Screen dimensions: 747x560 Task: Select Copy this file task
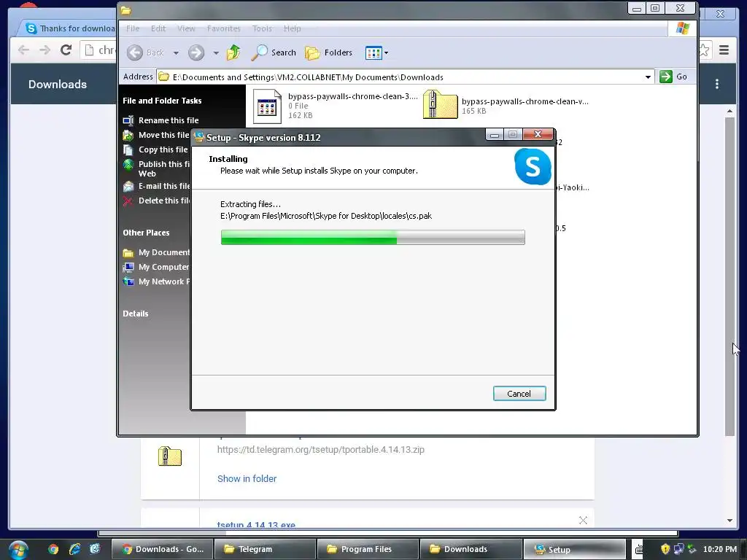(x=163, y=149)
